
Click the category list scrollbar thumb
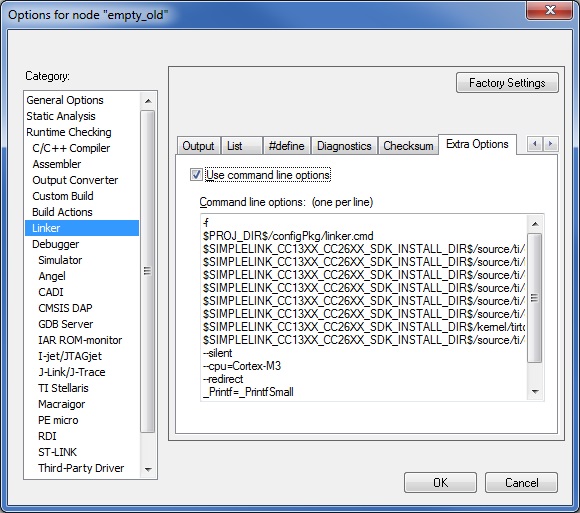(x=148, y=271)
